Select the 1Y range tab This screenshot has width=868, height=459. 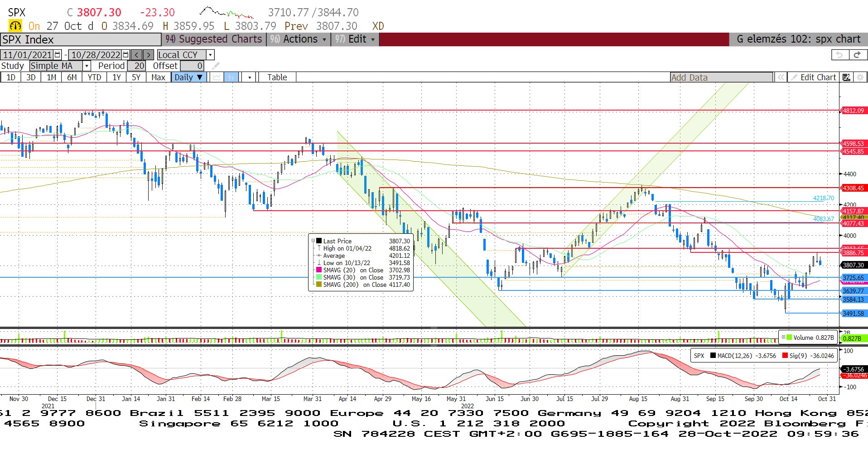[x=116, y=77]
